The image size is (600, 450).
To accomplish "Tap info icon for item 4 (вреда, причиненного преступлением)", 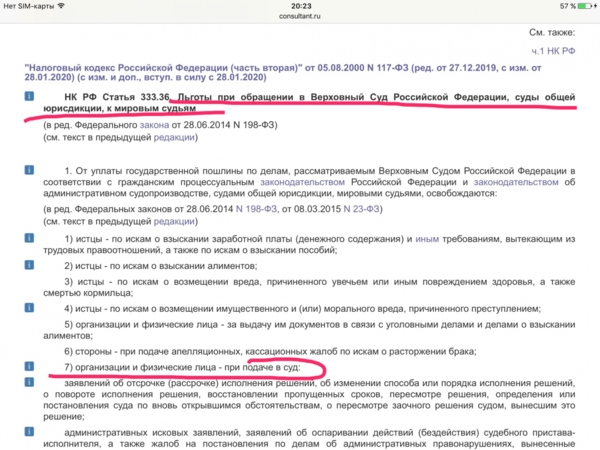I will (28, 310).
